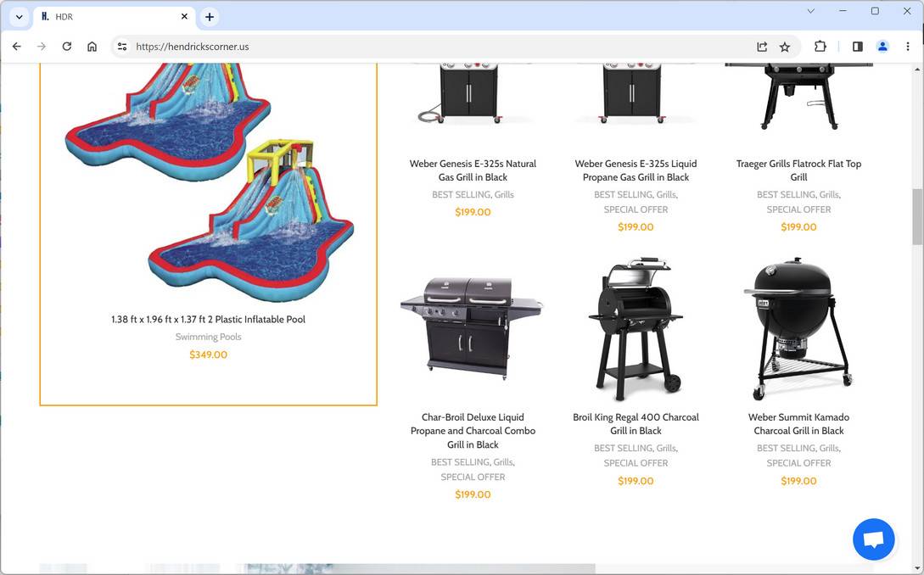Click the Traeger Flatrock grill image
This screenshot has height=575, width=924.
pos(798,97)
